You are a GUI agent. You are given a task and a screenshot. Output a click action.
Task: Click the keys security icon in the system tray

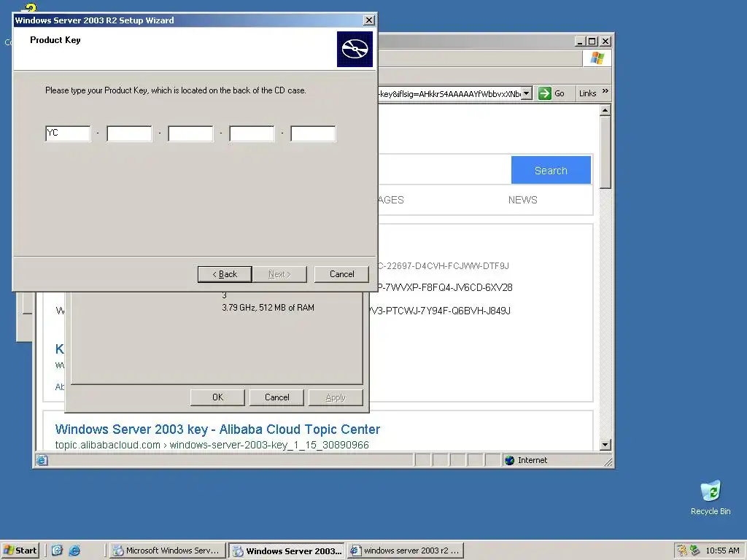[x=682, y=551]
